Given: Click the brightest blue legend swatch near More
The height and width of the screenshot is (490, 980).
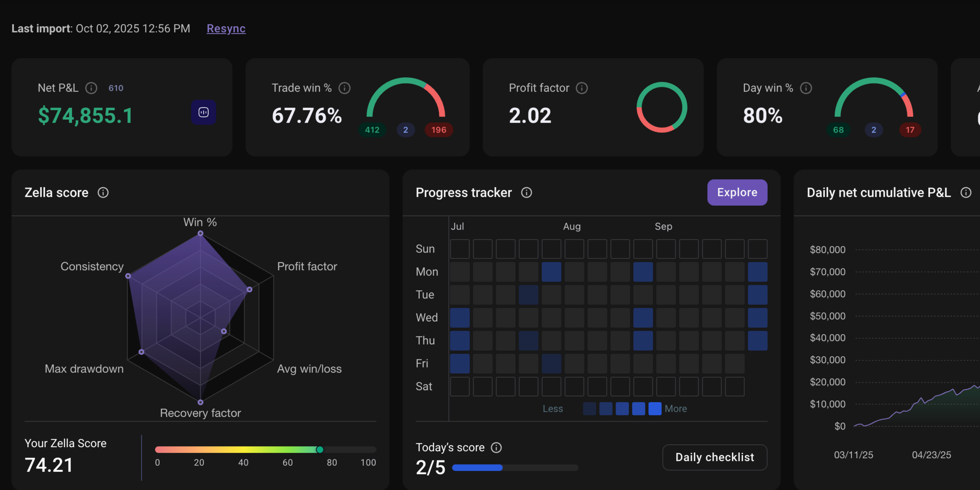Looking at the screenshot, I should click(655, 409).
